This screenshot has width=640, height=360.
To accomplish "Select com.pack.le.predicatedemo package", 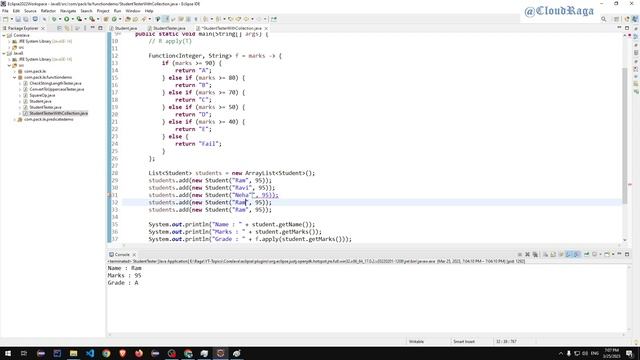I will tap(49, 119).
